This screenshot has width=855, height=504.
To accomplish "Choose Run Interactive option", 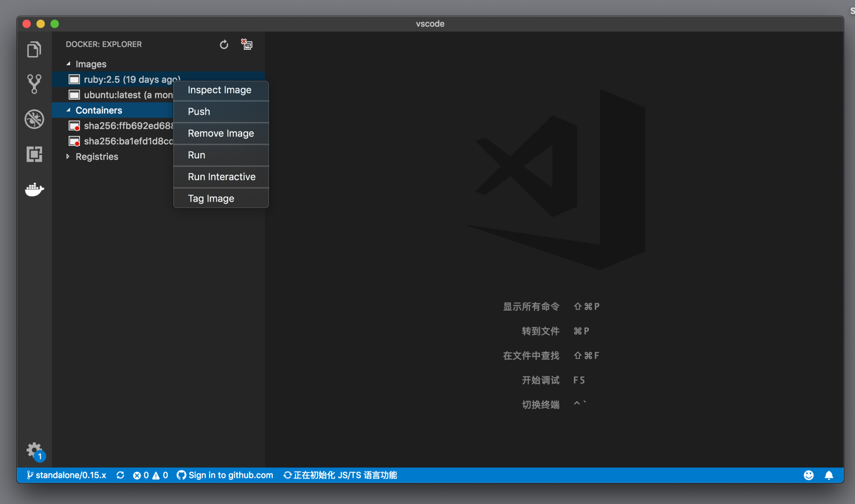I will 221,177.
